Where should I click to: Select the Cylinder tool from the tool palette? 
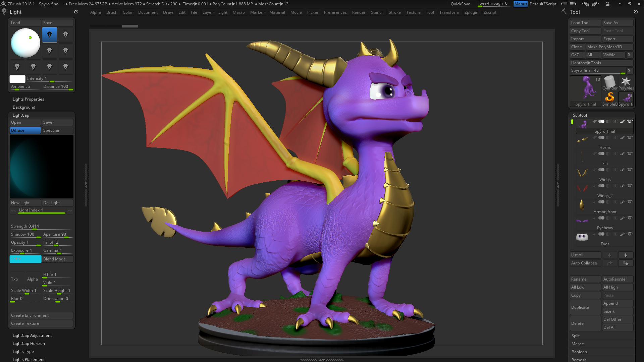[x=609, y=81]
